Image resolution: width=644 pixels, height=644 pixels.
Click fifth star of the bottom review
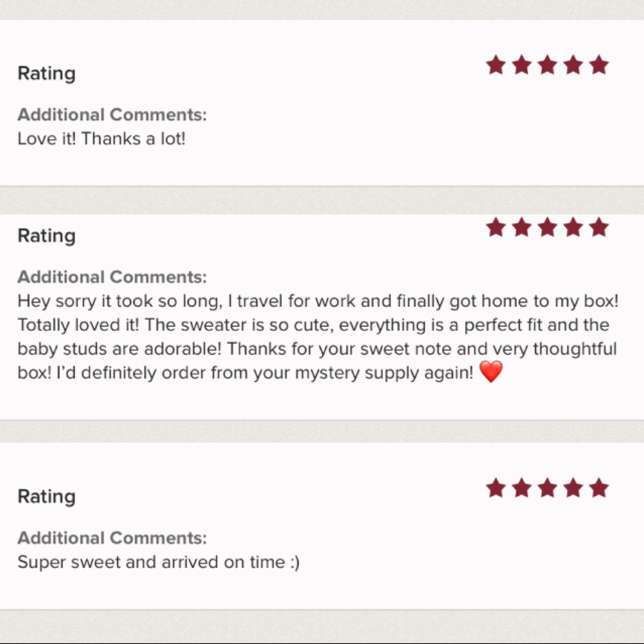point(599,488)
